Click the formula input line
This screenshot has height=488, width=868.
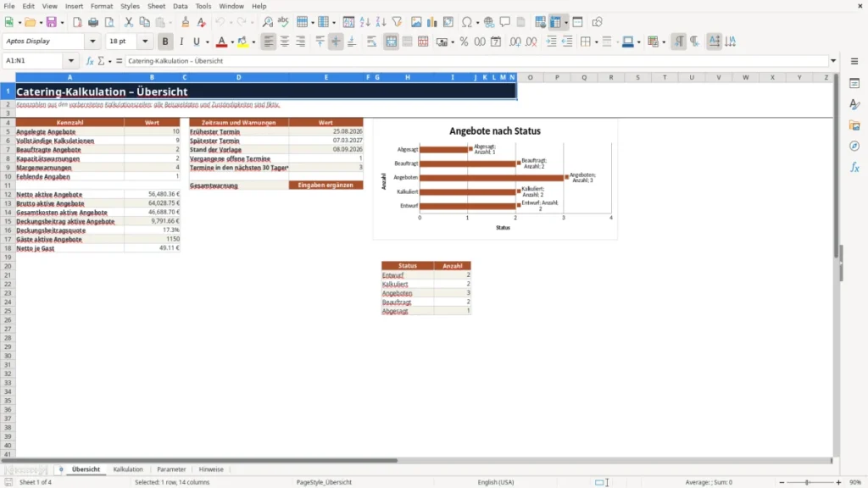tap(476, 61)
